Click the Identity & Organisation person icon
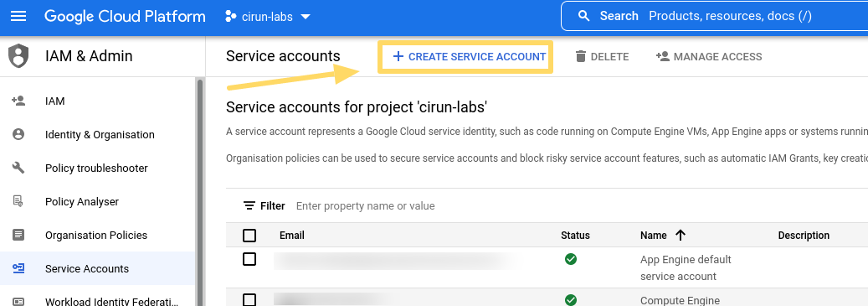868x306 pixels. [x=18, y=134]
